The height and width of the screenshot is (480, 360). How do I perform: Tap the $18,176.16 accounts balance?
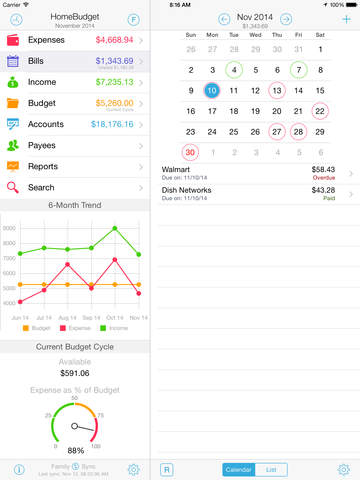[x=112, y=124]
